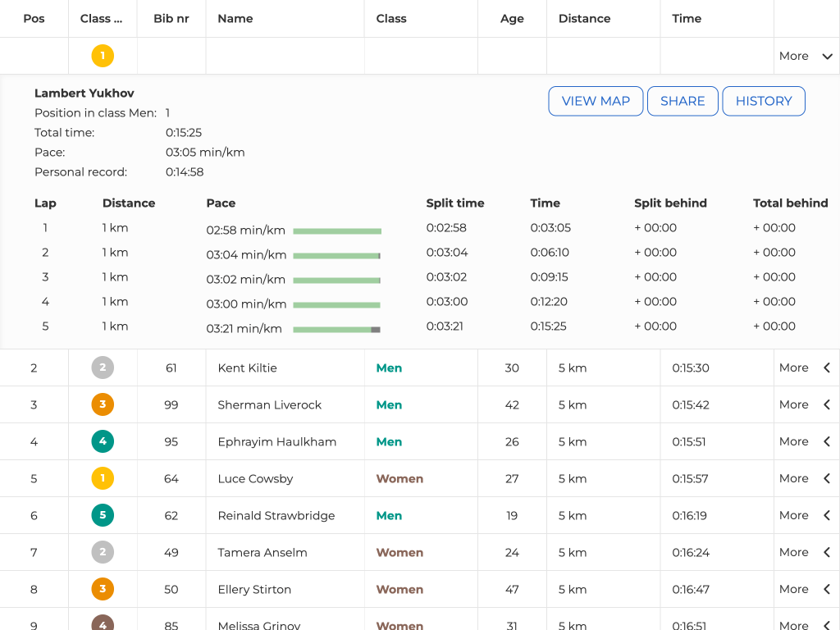Click Luce Cowsby's gold rank 1 badge
Image resolution: width=840 pixels, height=630 pixels.
click(103, 478)
